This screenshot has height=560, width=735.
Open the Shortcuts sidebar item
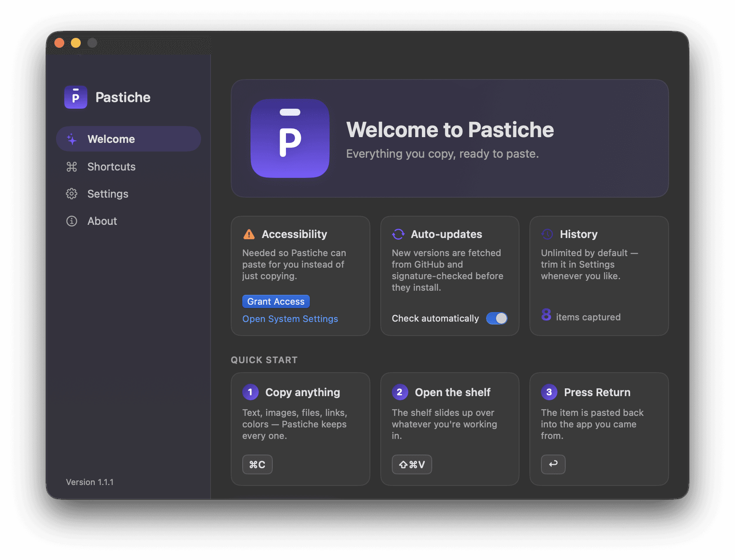[129, 167]
